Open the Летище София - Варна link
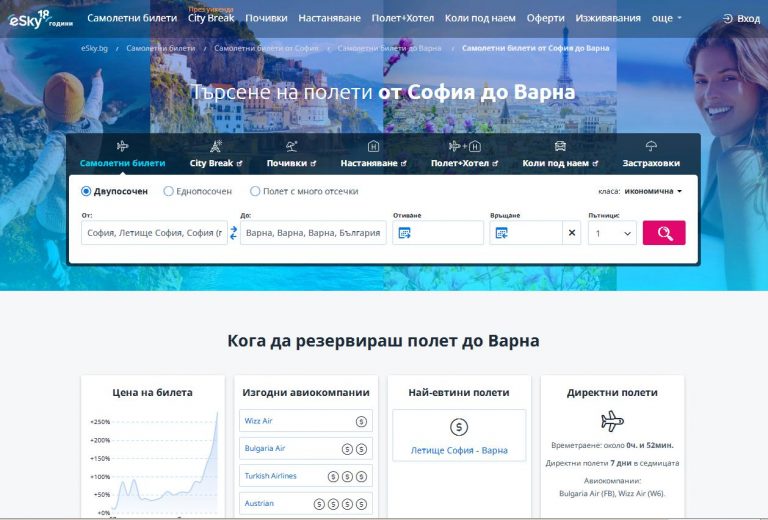768x520 pixels. point(459,450)
